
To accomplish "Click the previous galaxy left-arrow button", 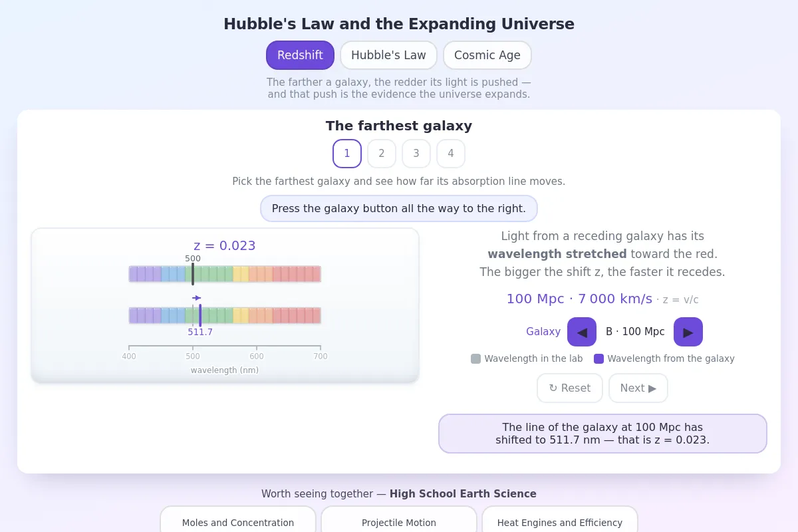I will (x=582, y=332).
